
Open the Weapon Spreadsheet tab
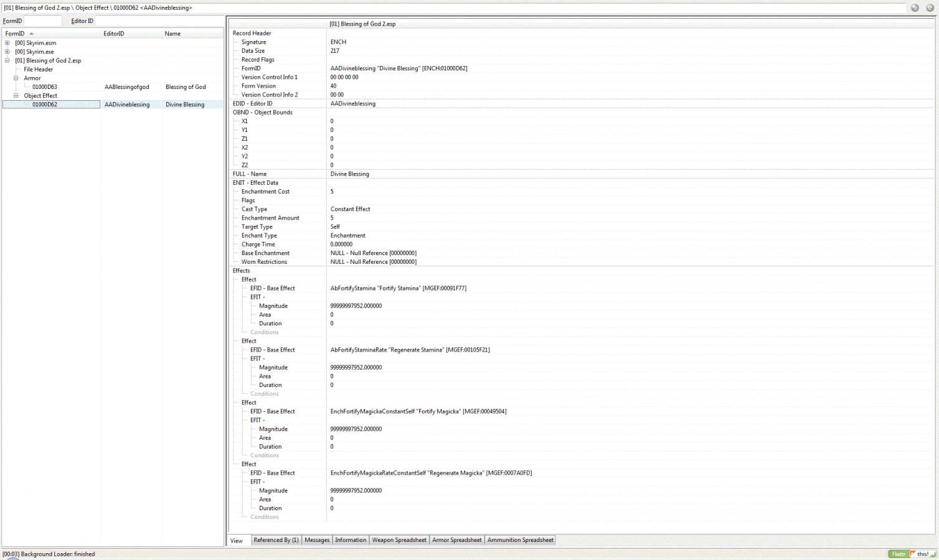click(399, 540)
